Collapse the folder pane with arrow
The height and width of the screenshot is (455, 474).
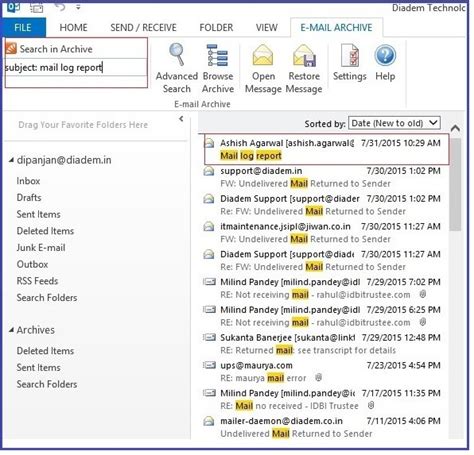coord(181,119)
